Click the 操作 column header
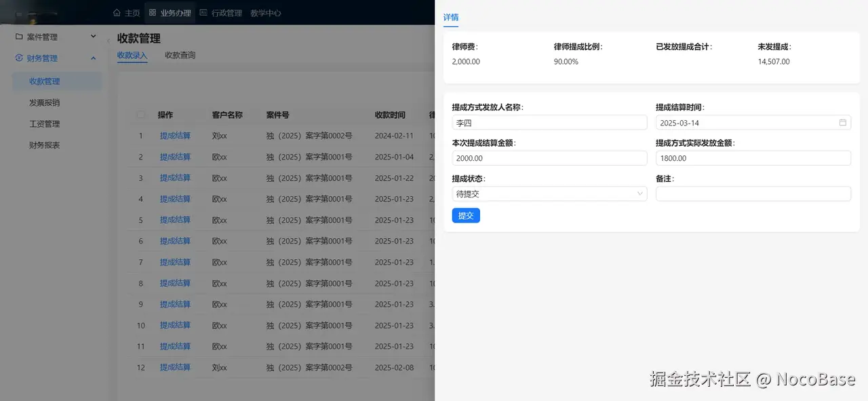The height and width of the screenshot is (401, 868). (165, 115)
